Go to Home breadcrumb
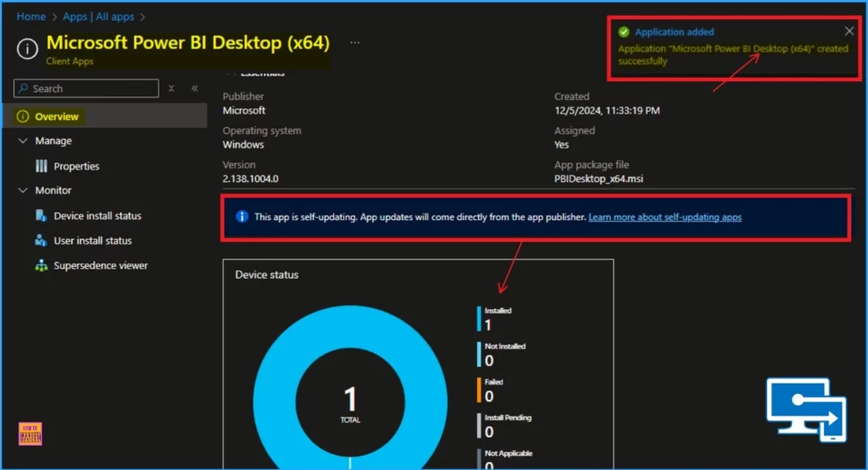The image size is (868, 470). 31,17
